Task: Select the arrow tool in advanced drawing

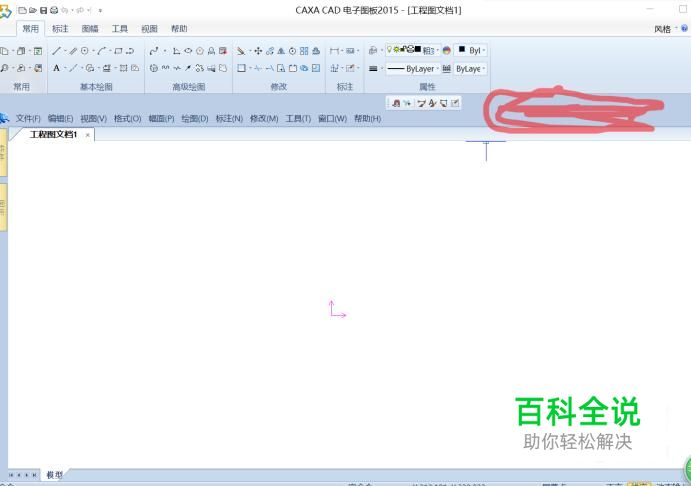Action: coord(188,68)
